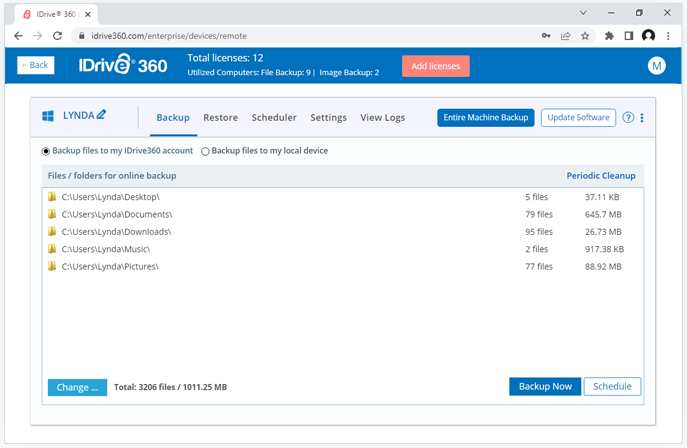Select the IDrive 360 browser tab
The width and height of the screenshot is (687, 448).
[55, 14]
